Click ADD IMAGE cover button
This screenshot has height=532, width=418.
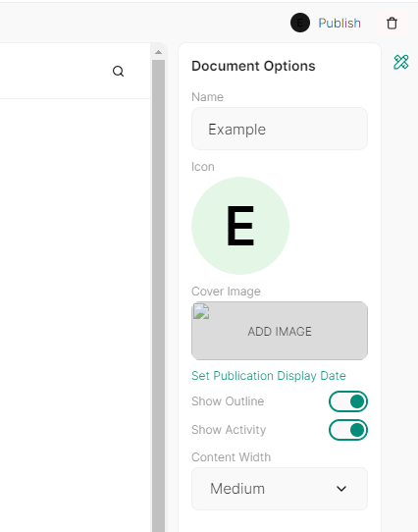pyautogui.click(x=280, y=331)
